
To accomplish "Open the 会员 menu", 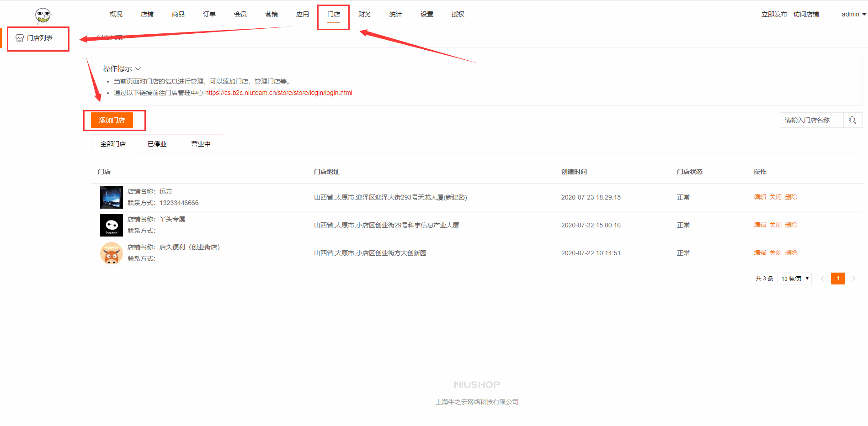I will (240, 14).
